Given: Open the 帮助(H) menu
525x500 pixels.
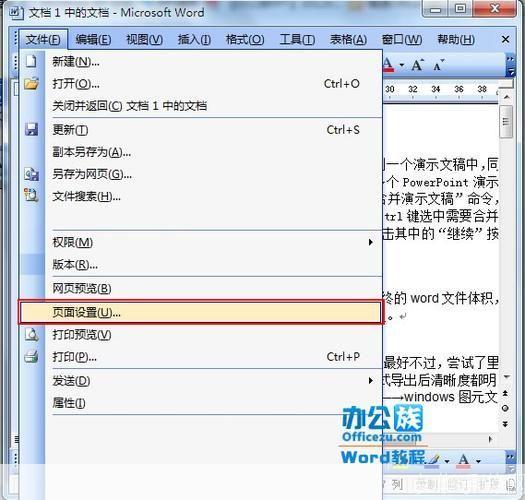Looking at the screenshot, I should tap(456, 40).
